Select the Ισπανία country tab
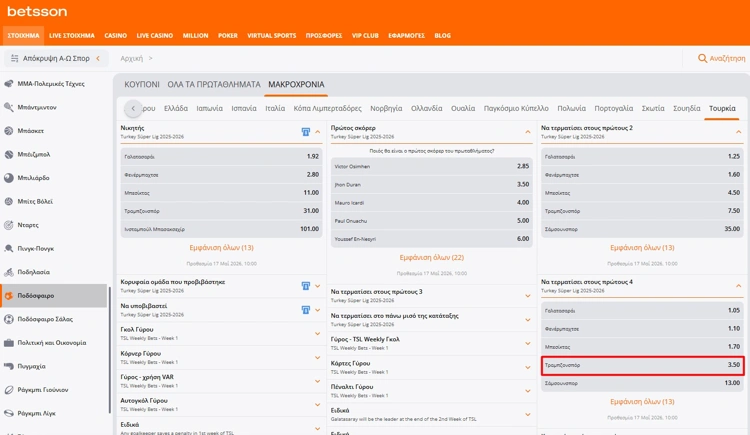The image size is (750, 435). [x=244, y=108]
